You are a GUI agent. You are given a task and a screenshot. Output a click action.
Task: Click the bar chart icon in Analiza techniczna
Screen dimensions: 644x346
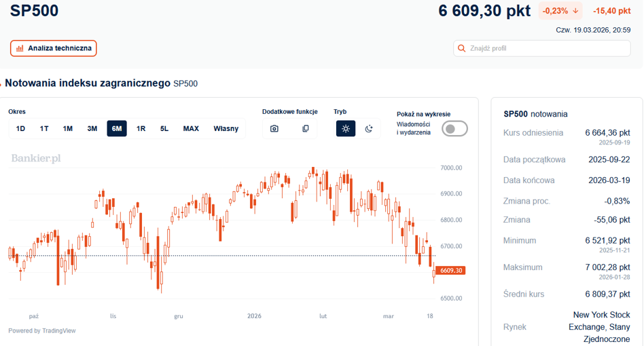click(20, 48)
